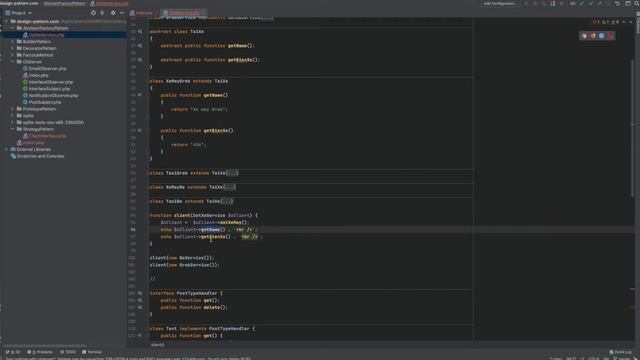640x360 pixels.
Task: Select the design-pattern.com root folder
Action: pyautogui.click(x=38, y=21)
